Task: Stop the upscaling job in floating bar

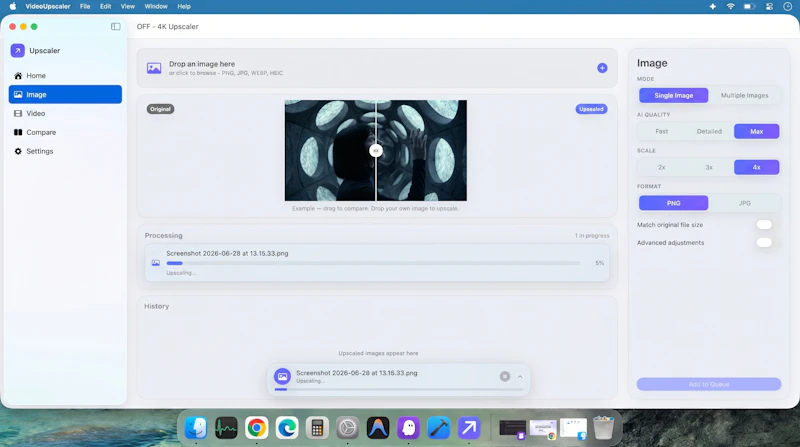Action: click(x=505, y=377)
